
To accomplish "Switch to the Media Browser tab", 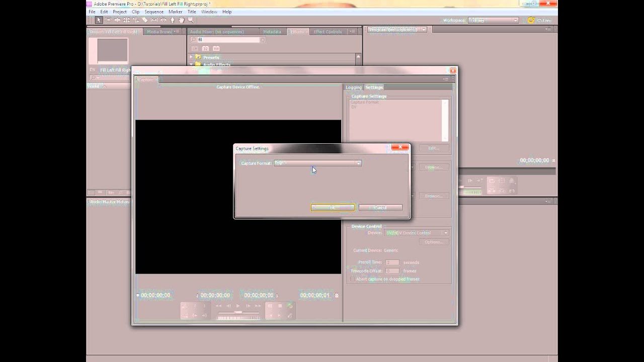I will pos(159,32).
